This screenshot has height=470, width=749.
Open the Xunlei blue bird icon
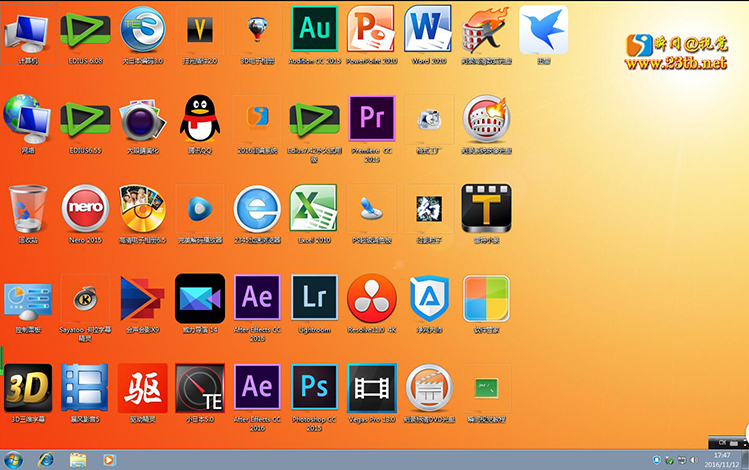pos(543,30)
